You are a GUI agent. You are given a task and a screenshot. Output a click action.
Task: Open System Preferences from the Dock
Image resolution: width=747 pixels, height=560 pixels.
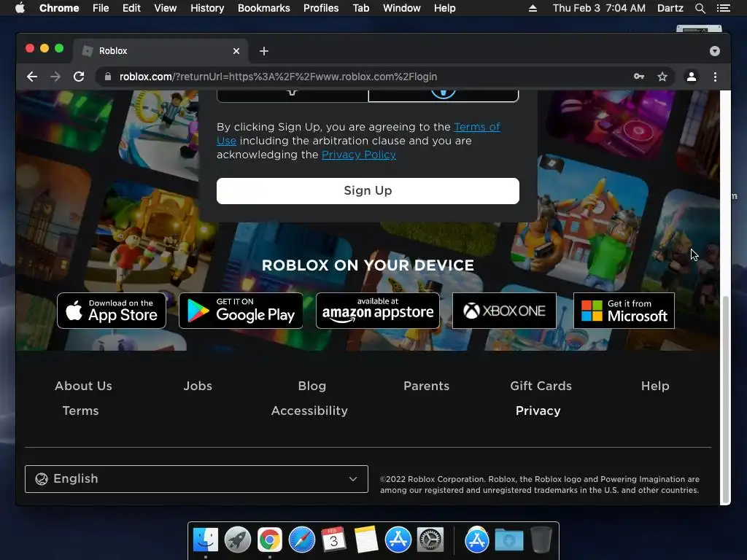[430, 540]
